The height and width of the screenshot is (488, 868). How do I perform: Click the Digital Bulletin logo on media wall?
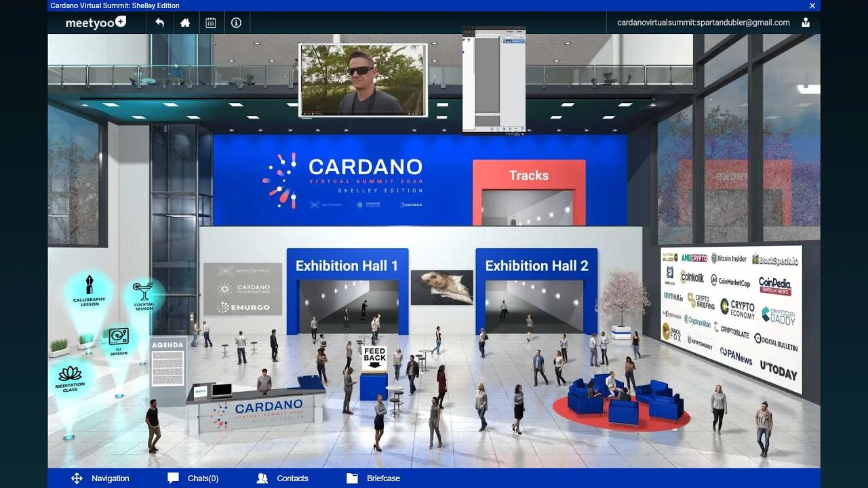click(776, 342)
